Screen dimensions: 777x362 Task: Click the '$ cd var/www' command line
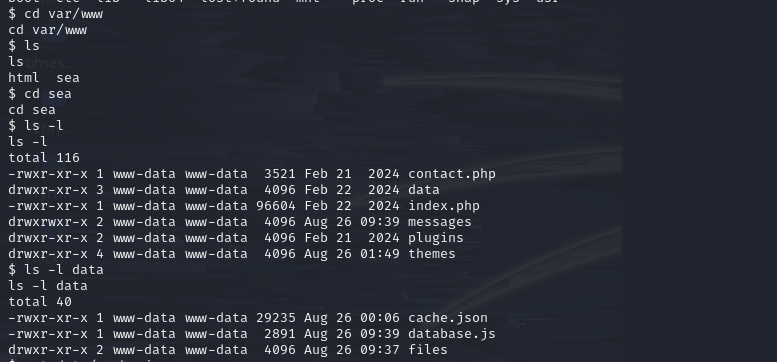(x=56, y=14)
